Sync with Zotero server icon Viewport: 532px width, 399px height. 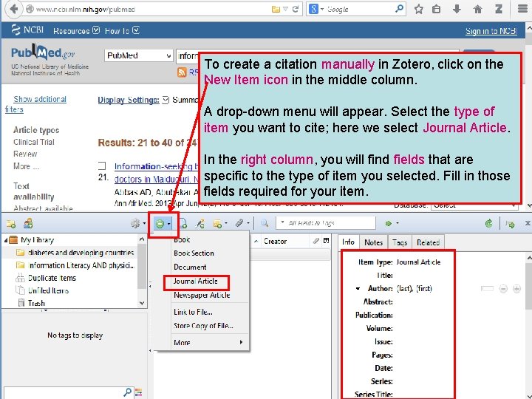489,223
